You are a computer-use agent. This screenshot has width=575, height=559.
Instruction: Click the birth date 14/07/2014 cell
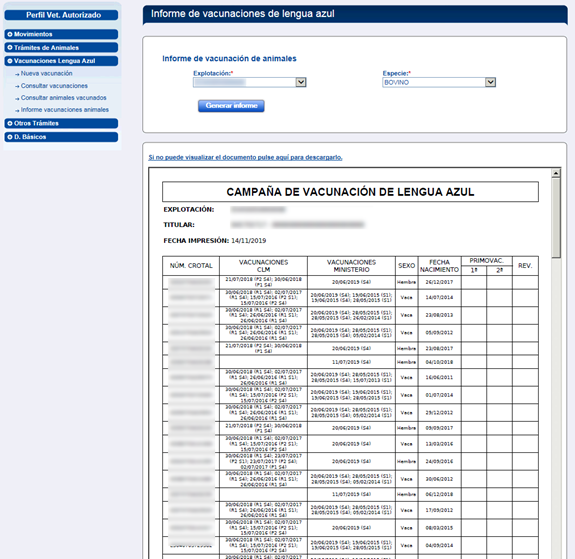pyautogui.click(x=439, y=297)
